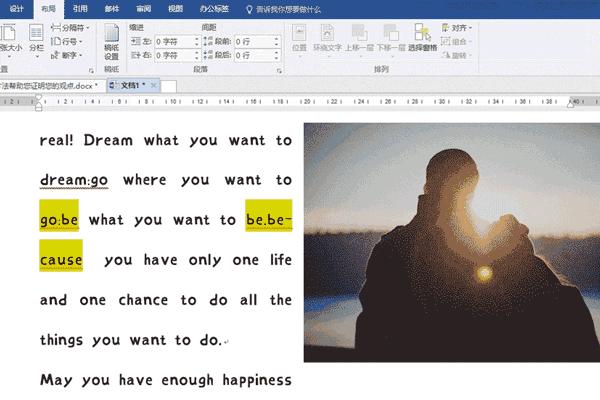
Task: Click the word "Dream" in first line
Action: click(108, 140)
